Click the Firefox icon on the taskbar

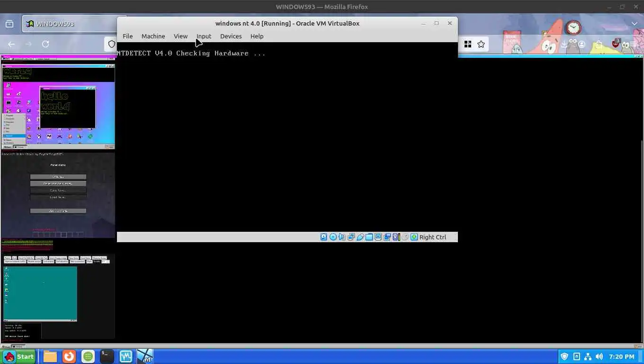(69, 356)
